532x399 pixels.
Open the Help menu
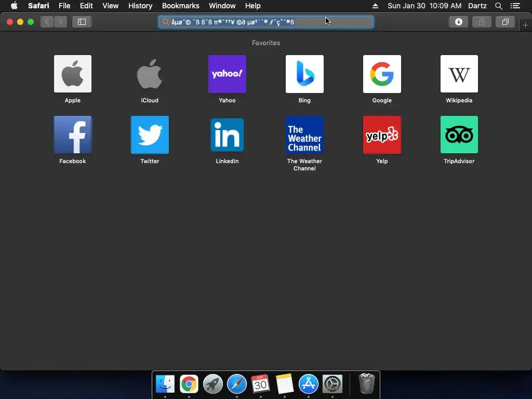coord(253,6)
